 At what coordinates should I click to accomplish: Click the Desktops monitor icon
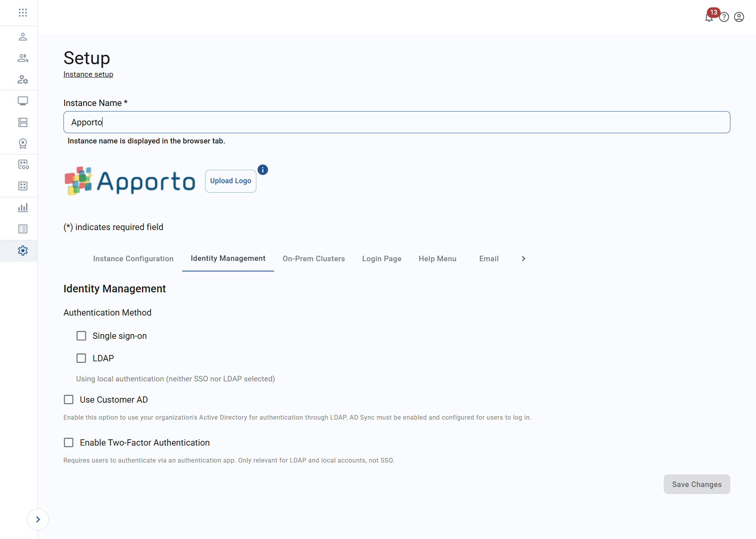pyautogui.click(x=22, y=101)
